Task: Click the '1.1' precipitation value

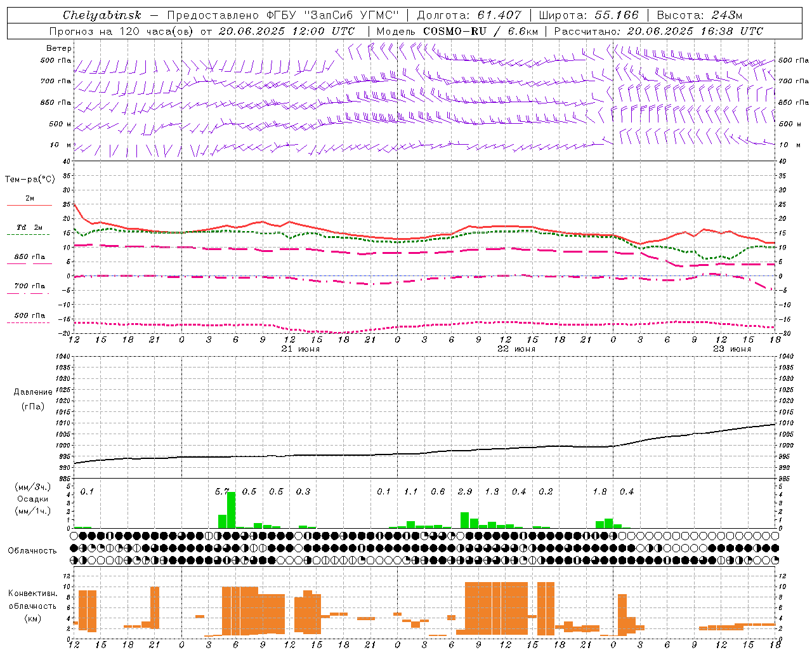Action: pyautogui.click(x=411, y=492)
